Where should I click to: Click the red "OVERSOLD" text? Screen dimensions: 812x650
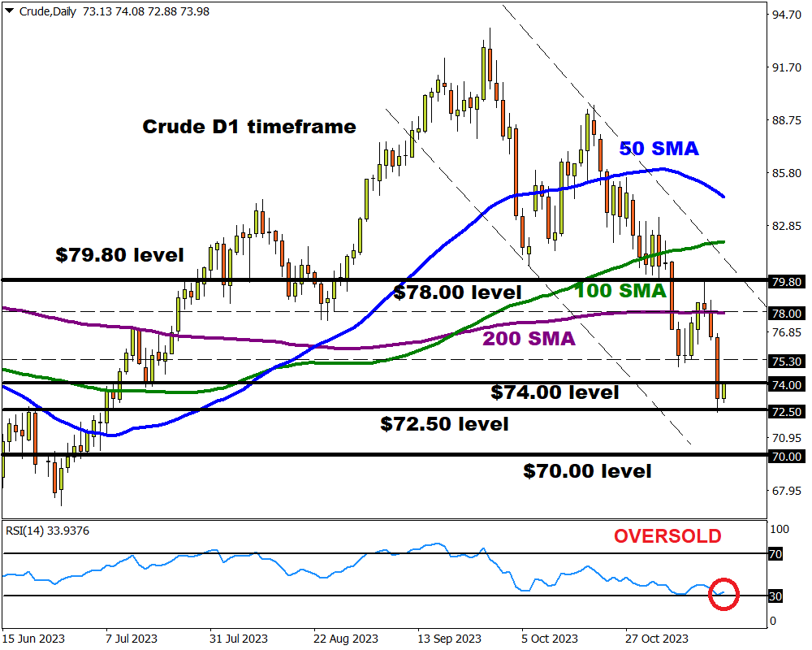pyautogui.click(x=667, y=536)
